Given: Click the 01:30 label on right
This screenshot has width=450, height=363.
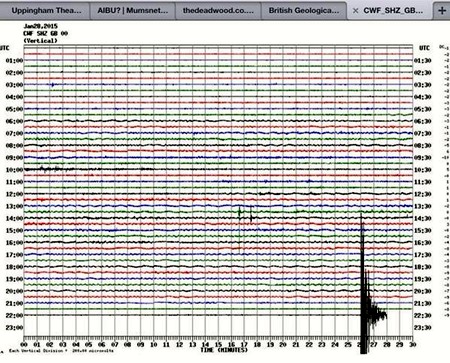Looking at the screenshot, I should pyautogui.click(x=423, y=61).
